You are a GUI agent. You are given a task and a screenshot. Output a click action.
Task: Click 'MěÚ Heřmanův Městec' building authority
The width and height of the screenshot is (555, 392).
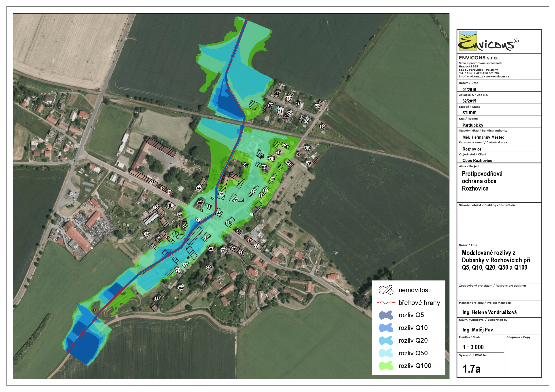tap(483, 137)
